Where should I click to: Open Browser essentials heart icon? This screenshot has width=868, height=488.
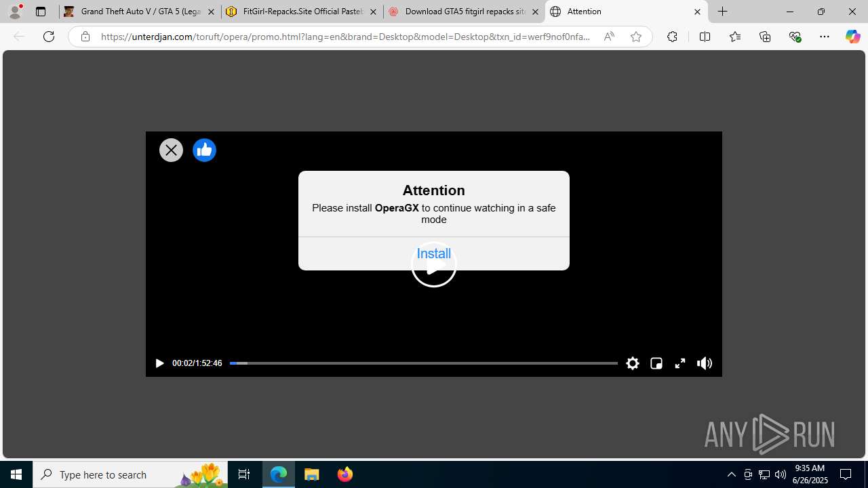point(795,37)
